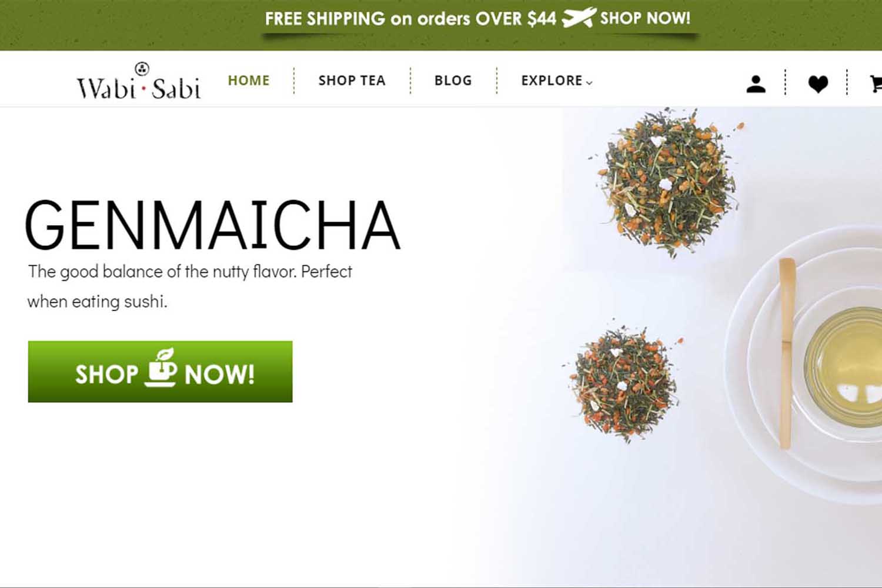This screenshot has height=588, width=882.
Task: Open the user account icon
Action: coord(756,84)
